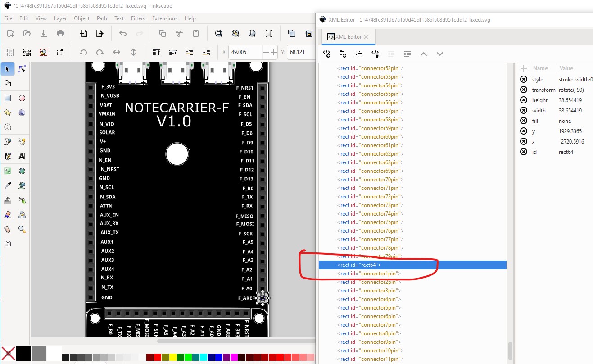The width and height of the screenshot is (593, 364).
Task: Pick the black color swatch
Action: pyautogui.click(x=23, y=353)
